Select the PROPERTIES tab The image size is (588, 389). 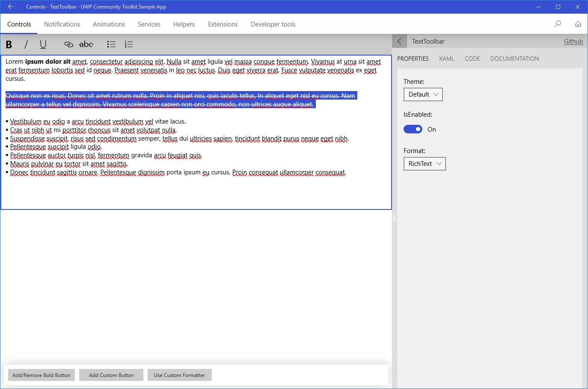point(413,59)
